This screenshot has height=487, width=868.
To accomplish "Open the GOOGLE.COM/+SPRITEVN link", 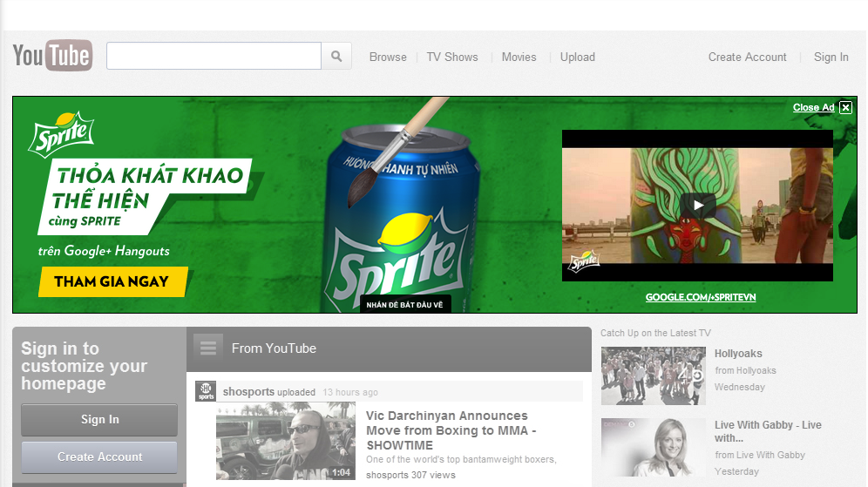I will (701, 297).
